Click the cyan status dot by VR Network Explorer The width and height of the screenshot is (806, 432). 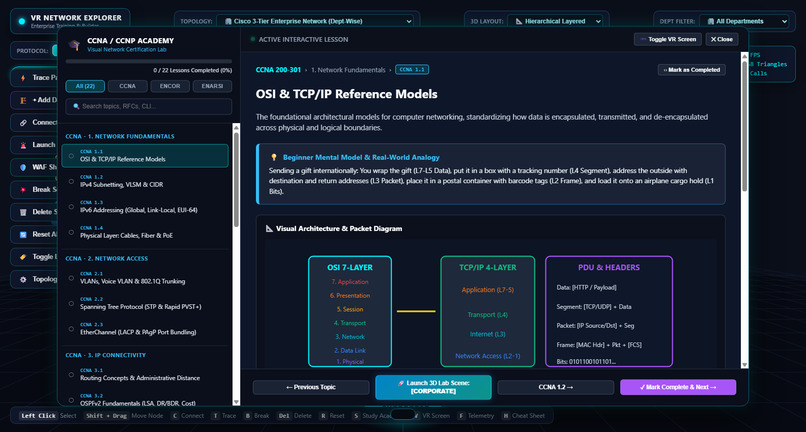[22, 21]
